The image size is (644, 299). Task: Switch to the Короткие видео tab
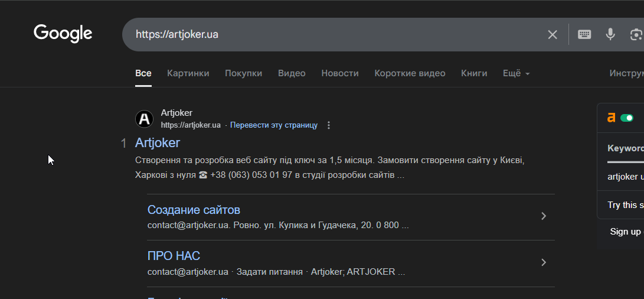[410, 73]
